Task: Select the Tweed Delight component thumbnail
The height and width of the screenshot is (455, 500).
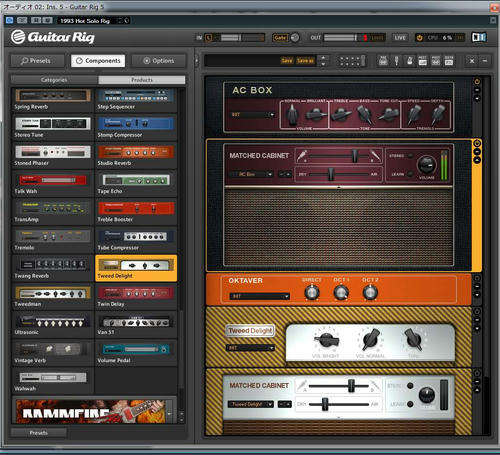Action: click(x=136, y=268)
